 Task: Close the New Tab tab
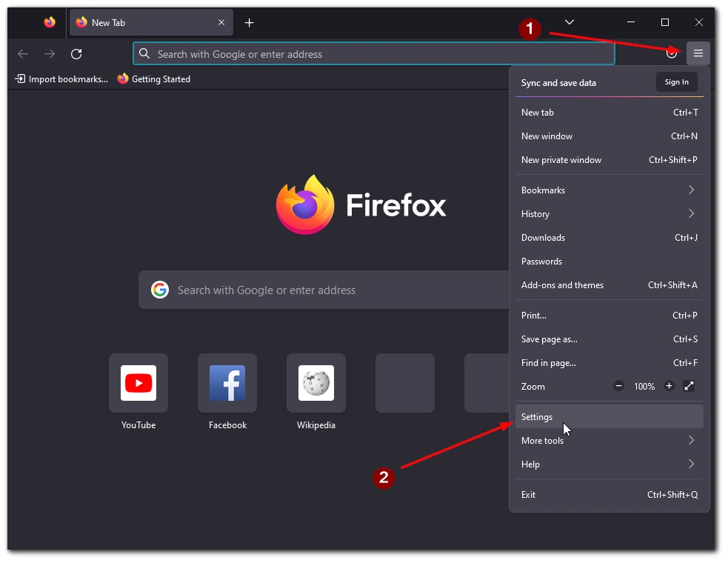(221, 22)
